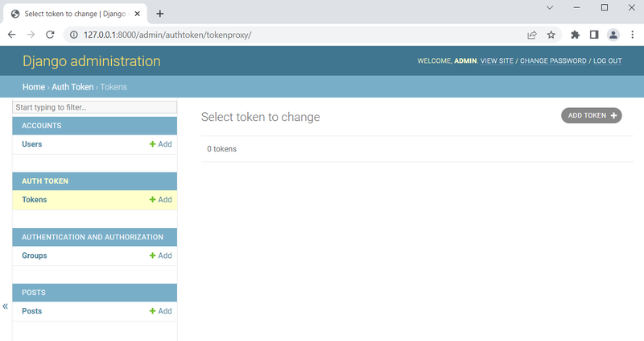The height and width of the screenshot is (341, 644).
Task: Select the 'Select token to change' heading
Action: [260, 117]
